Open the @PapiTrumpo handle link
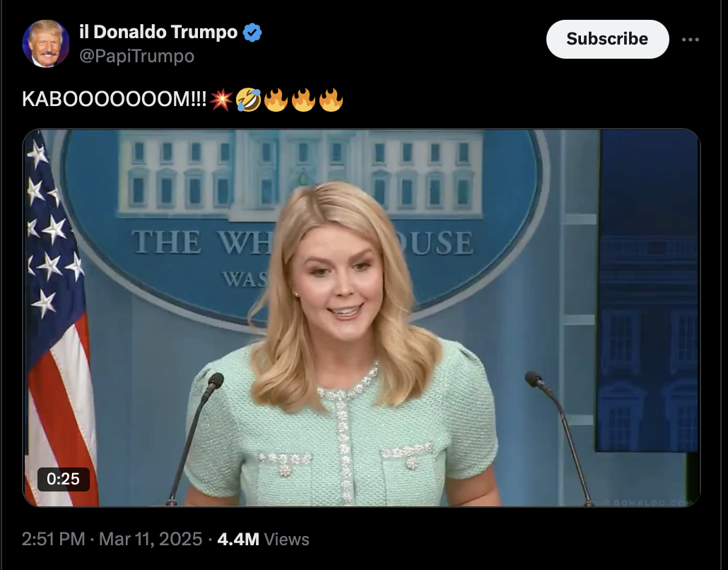 pyautogui.click(x=136, y=56)
